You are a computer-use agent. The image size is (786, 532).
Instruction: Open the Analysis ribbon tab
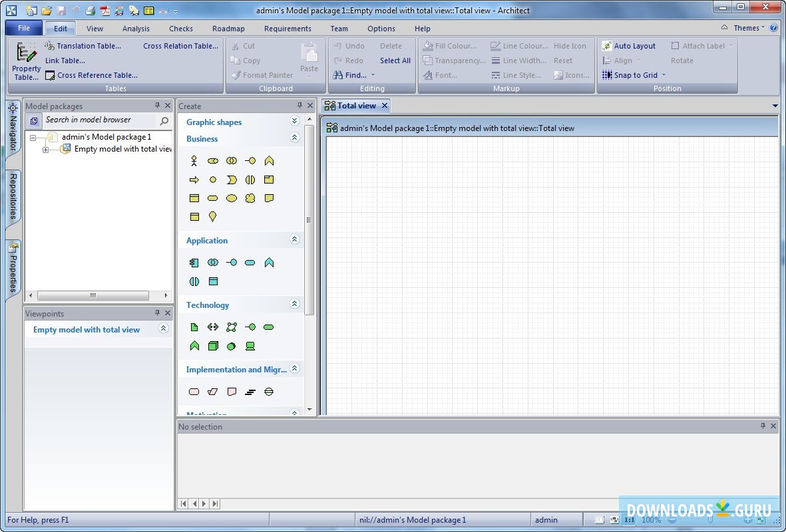136,29
